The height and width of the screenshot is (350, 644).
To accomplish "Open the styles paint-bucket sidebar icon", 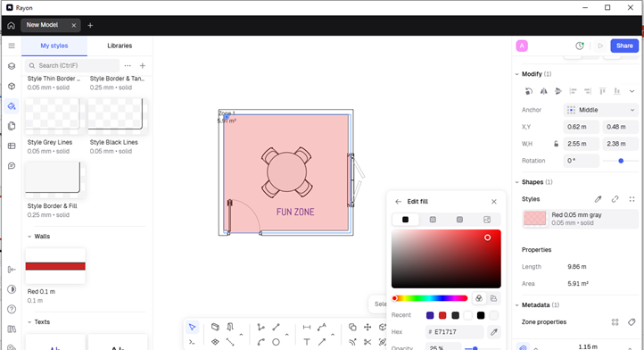I will (x=12, y=106).
